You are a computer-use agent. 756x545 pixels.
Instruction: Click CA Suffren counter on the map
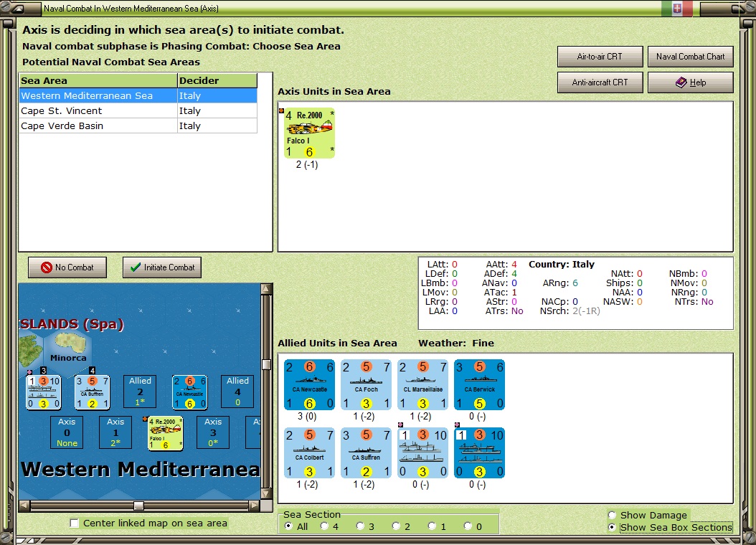click(92, 392)
